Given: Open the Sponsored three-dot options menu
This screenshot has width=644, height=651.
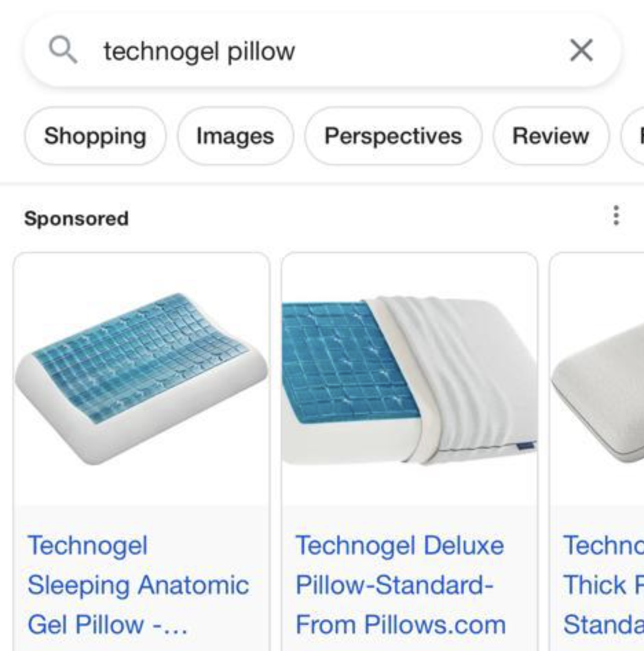Looking at the screenshot, I should pyautogui.click(x=616, y=215).
